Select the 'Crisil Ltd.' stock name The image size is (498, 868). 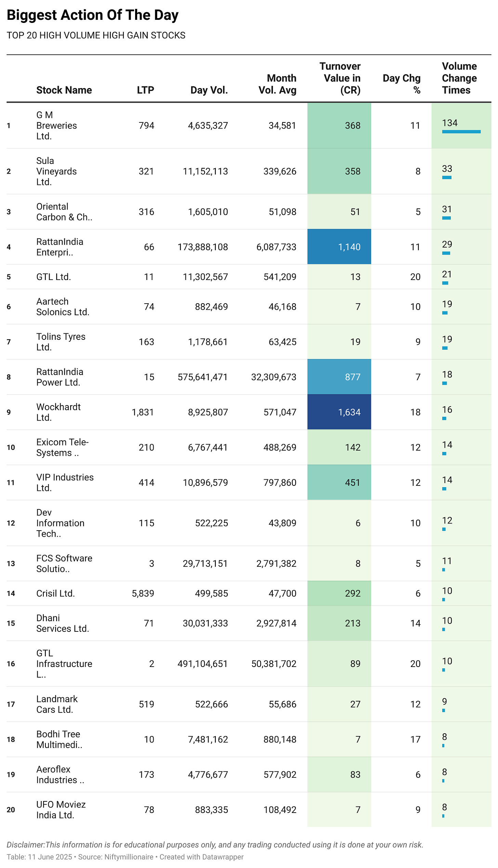pyautogui.click(x=55, y=593)
